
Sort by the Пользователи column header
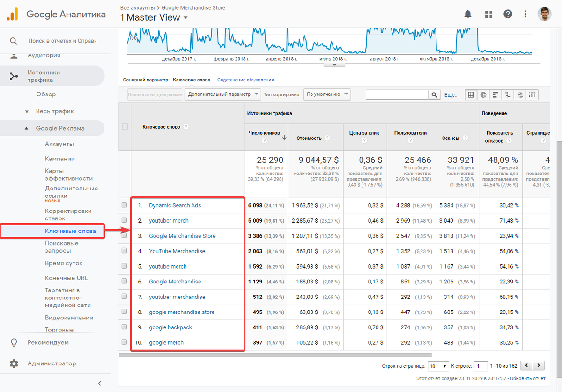(410, 133)
